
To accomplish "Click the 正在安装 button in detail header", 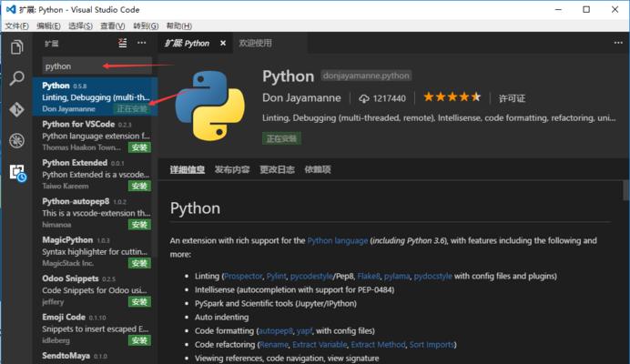I will coord(281,138).
